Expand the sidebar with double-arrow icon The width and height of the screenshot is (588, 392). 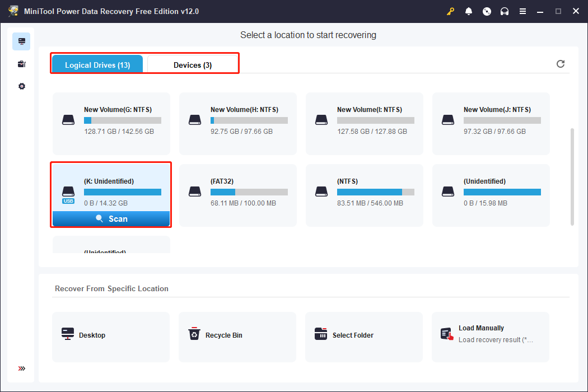[21, 368]
